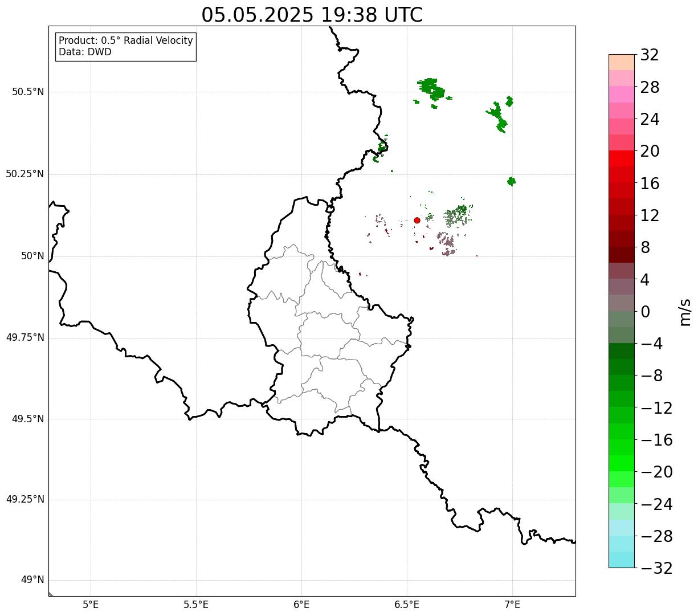
Task: Click the 6.5°E longitude label
Action: click(407, 604)
